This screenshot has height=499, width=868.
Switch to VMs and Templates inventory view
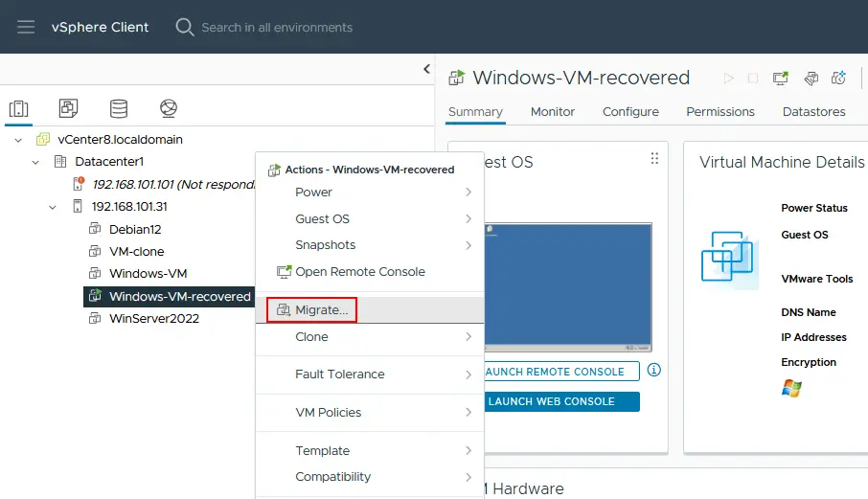click(x=69, y=108)
